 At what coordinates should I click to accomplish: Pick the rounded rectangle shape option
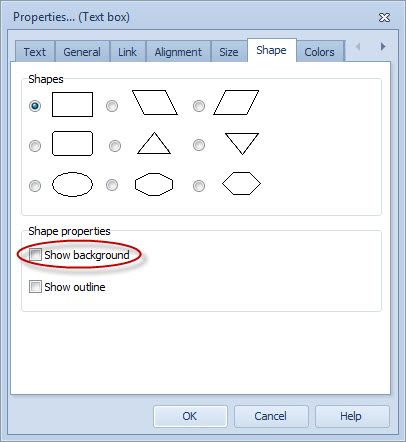[35, 146]
